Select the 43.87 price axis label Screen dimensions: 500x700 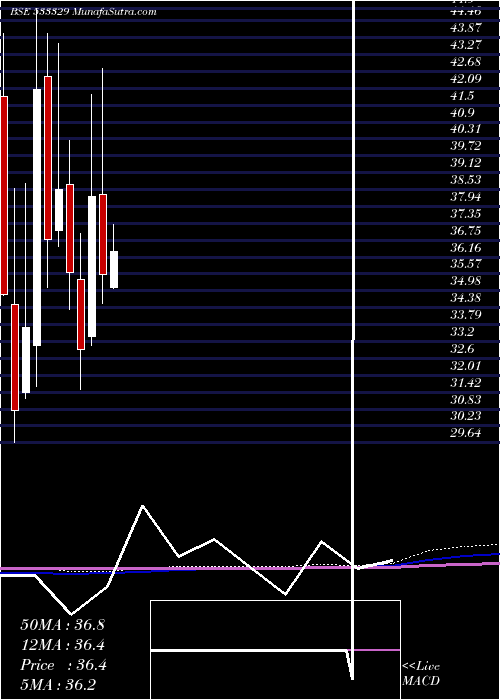[466, 28]
